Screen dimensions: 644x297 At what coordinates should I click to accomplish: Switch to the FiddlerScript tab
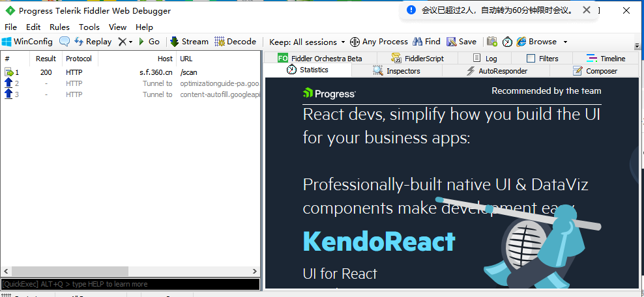click(x=417, y=58)
